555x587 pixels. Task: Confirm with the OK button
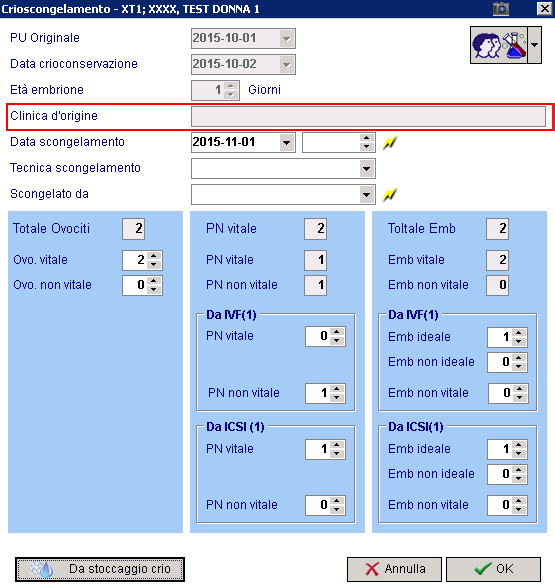(x=493, y=569)
